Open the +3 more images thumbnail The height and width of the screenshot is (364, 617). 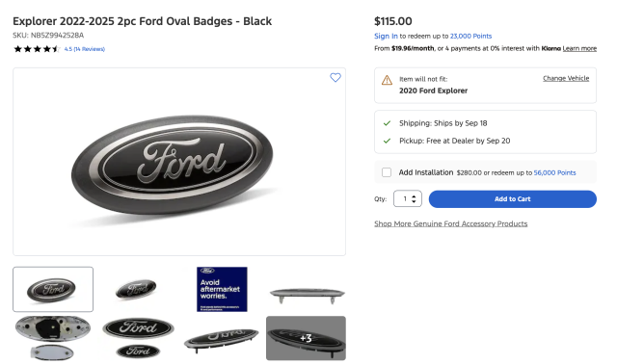(x=306, y=338)
